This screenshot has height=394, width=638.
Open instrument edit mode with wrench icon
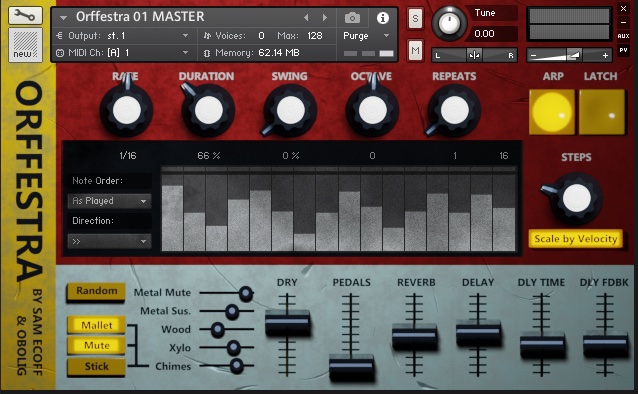pos(25,16)
